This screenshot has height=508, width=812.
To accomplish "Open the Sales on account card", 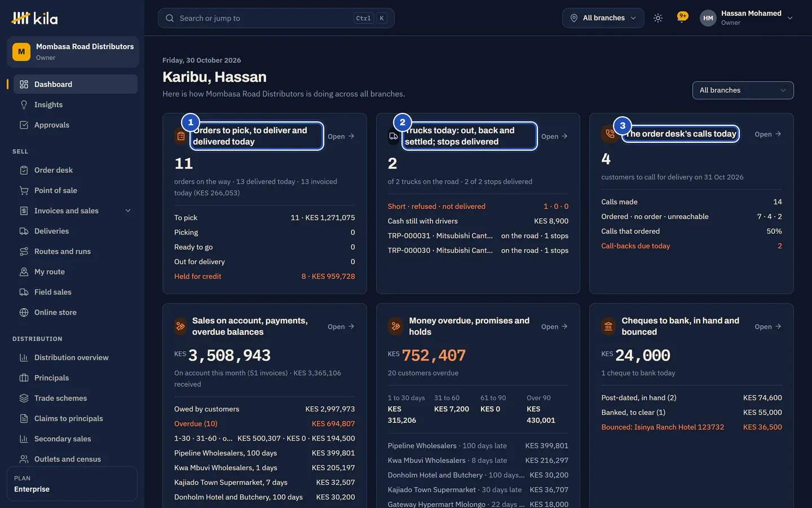I will [341, 326].
